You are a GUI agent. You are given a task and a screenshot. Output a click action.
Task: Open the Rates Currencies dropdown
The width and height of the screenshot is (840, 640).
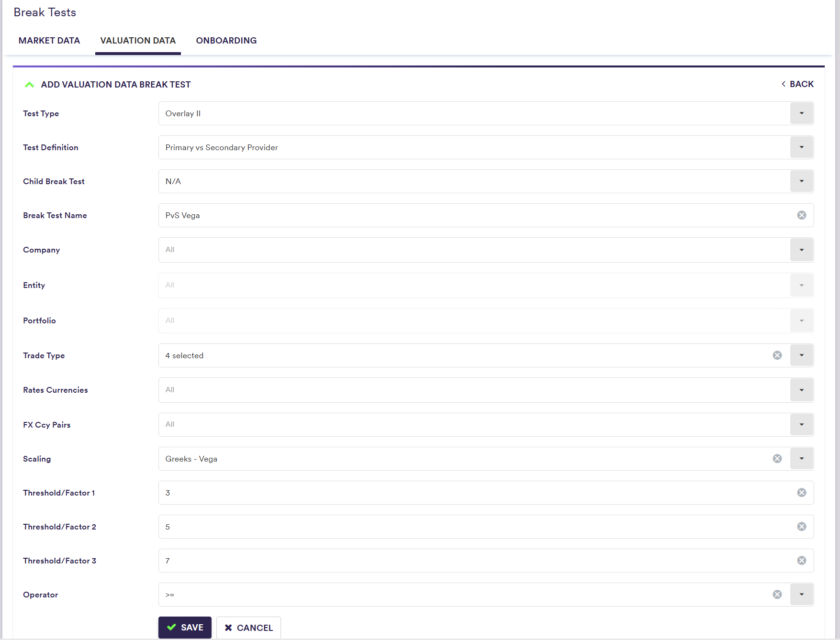click(801, 390)
